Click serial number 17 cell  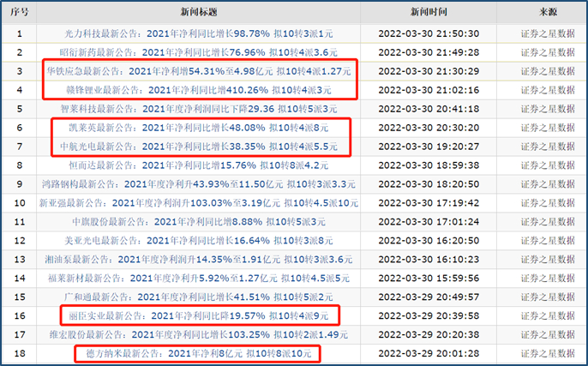click(20, 334)
